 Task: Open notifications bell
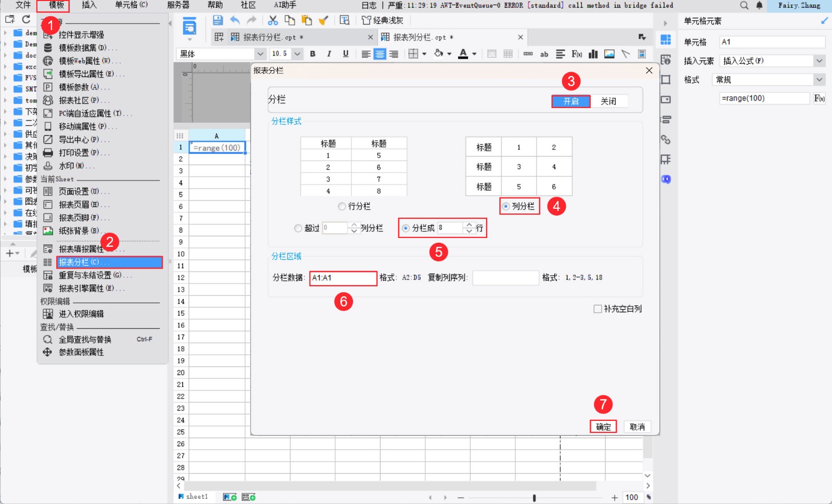[759, 5]
